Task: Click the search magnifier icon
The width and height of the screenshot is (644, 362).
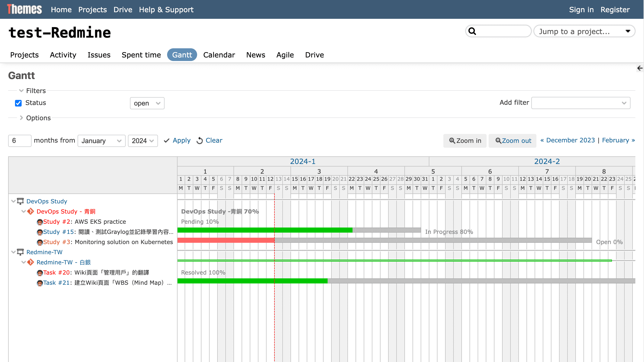Action: coord(472,31)
